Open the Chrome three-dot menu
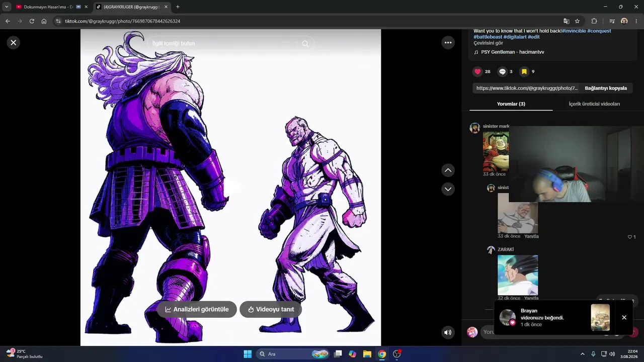Screen dimensions: 644x362 636,21
